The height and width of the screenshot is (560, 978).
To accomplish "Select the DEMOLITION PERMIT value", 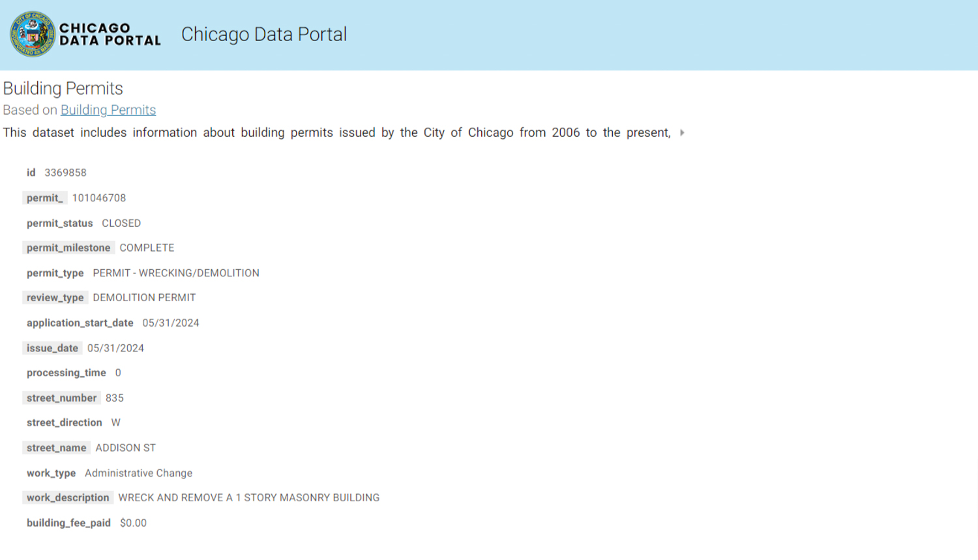I will click(x=144, y=298).
